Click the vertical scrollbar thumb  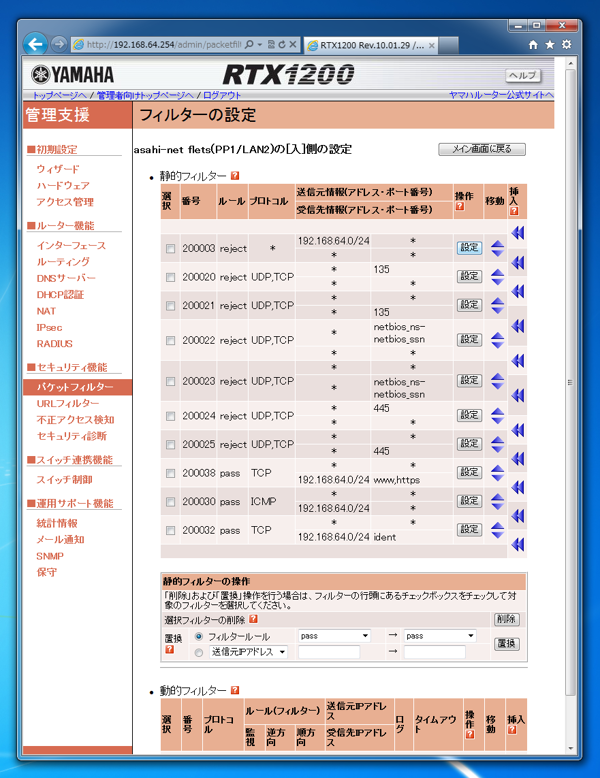(570, 382)
